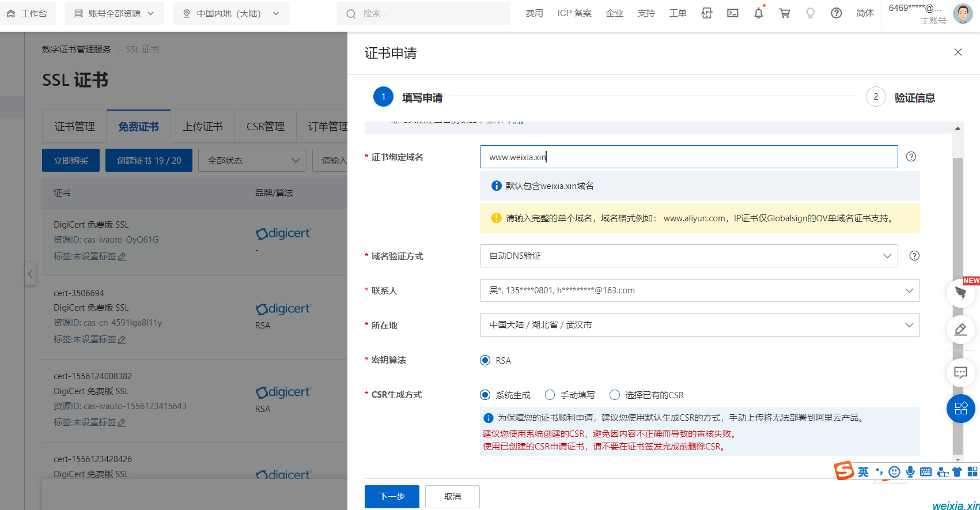Switch to CSR管理 tab
The width and height of the screenshot is (980, 510).
pyautogui.click(x=266, y=127)
